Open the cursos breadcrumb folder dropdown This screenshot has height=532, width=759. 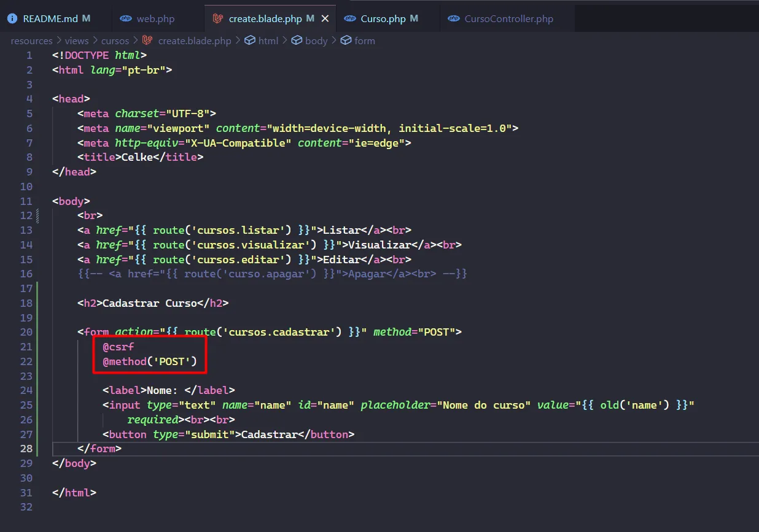pos(115,40)
